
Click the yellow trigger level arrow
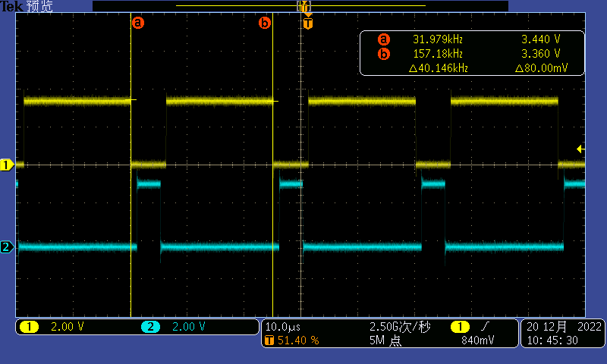pyautogui.click(x=580, y=149)
